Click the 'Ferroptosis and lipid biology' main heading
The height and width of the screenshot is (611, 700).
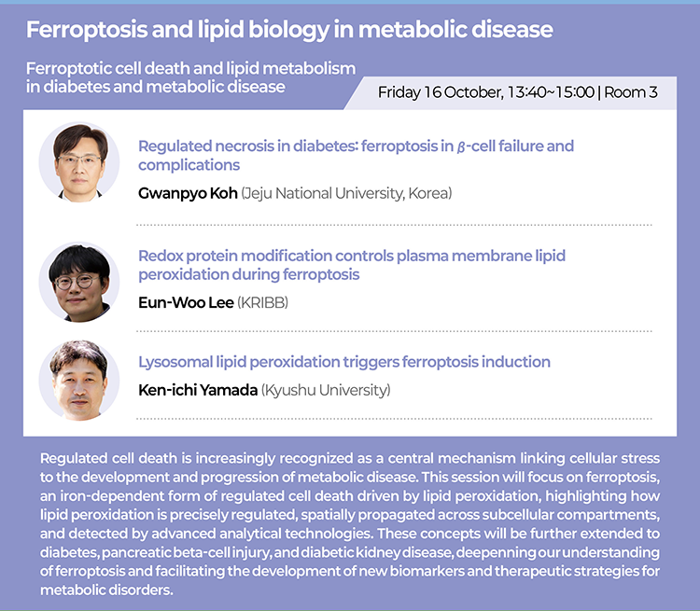click(x=289, y=30)
